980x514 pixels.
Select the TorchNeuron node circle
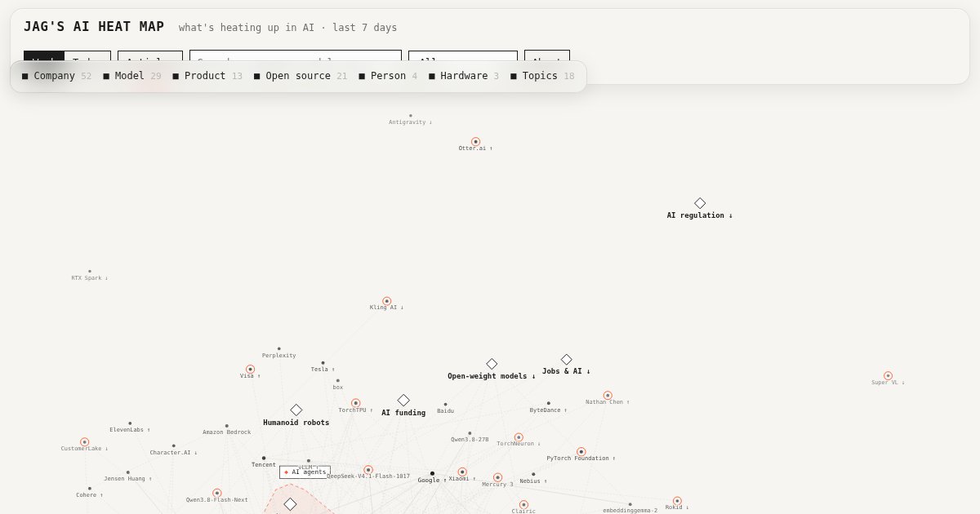[x=519, y=437]
